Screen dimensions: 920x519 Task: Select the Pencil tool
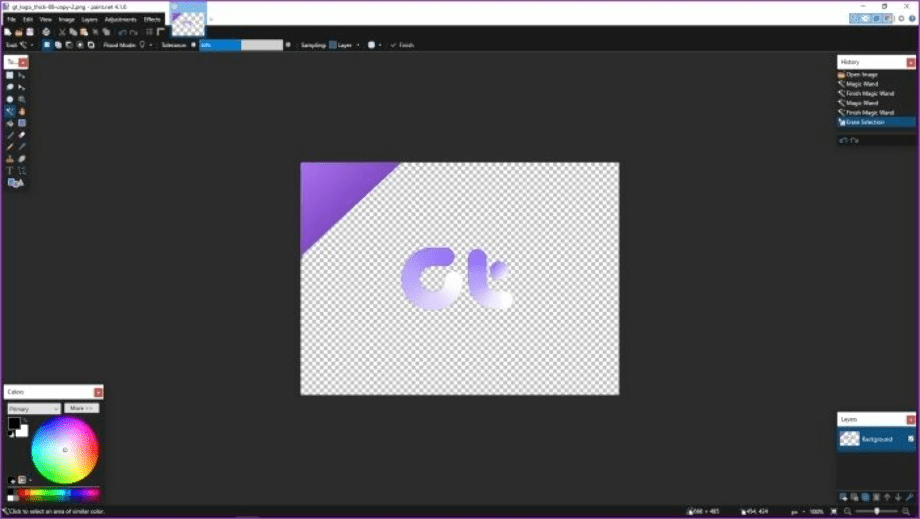tap(9, 147)
